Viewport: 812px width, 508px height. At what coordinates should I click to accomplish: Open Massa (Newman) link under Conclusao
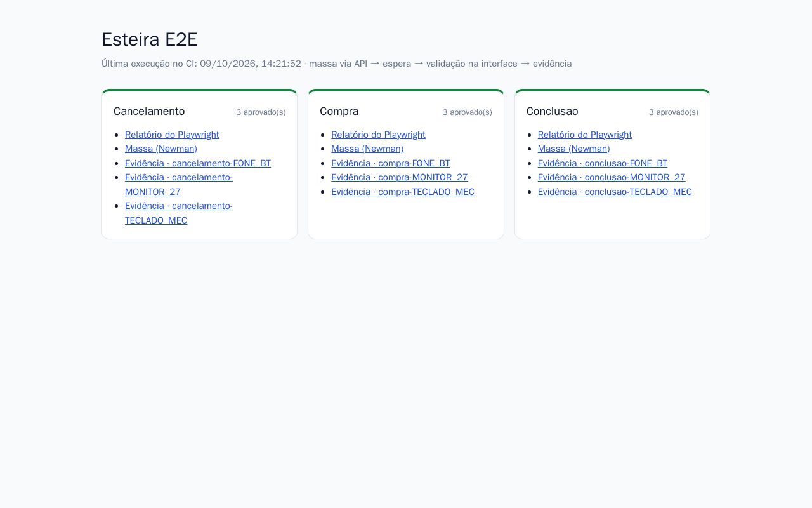coord(574,149)
